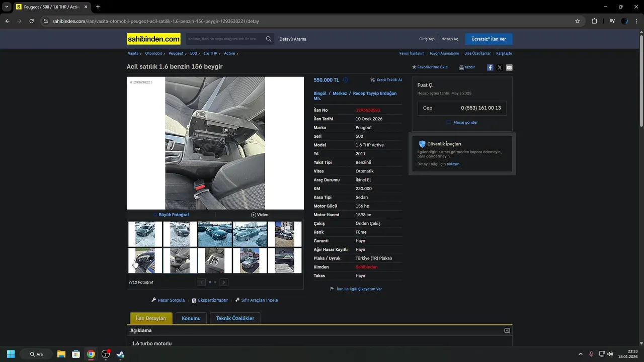Click Favorilerime Ekle
The width and height of the screenshot is (644, 362).
pyautogui.click(x=430, y=67)
